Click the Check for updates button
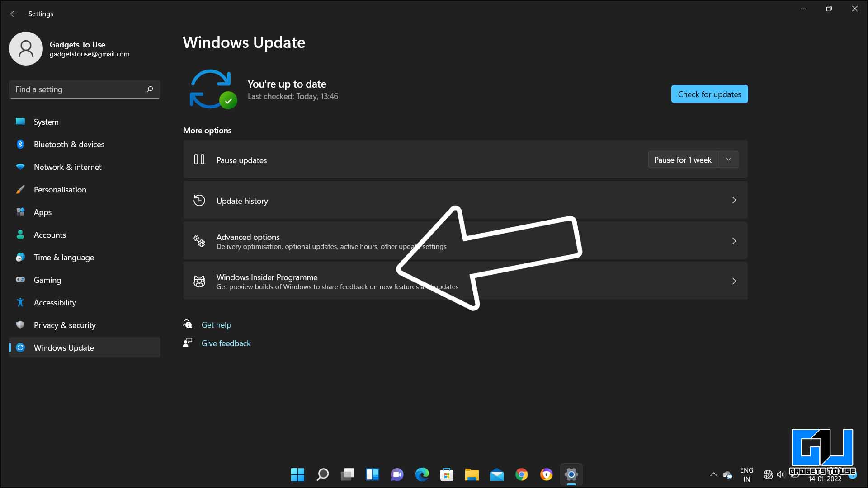Image resolution: width=868 pixels, height=488 pixels. (x=709, y=94)
